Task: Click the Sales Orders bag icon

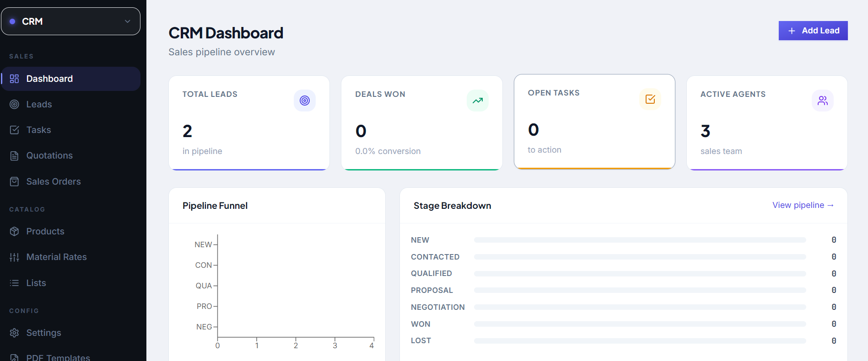Action: click(x=15, y=181)
